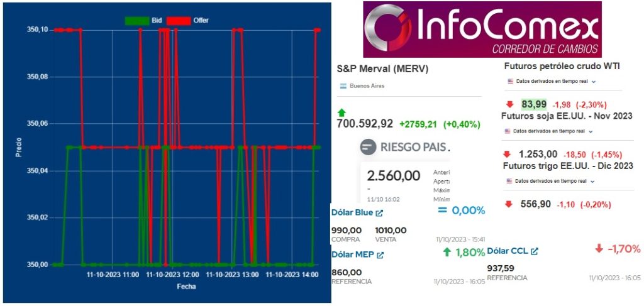Click the Argentina flag beside Buenos Aires
Viewport: 644px width, 306px height.
[343, 86]
